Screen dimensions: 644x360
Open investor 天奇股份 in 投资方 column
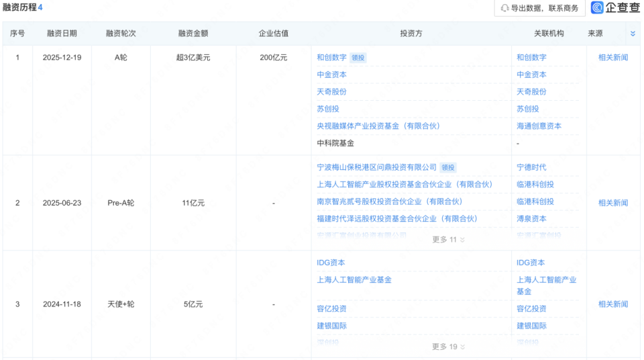(331, 92)
